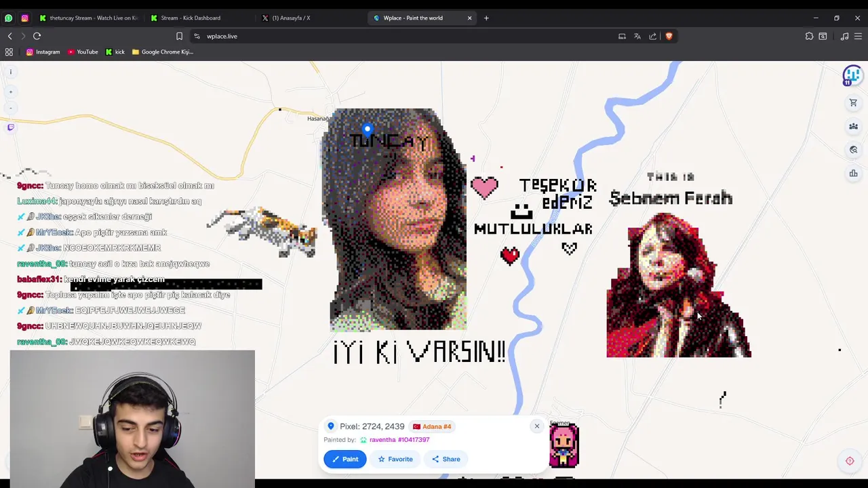Click the large pink pixel heart
The width and height of the screenshot is (868, 488).
pyautogui.click(x=484, y=187)
